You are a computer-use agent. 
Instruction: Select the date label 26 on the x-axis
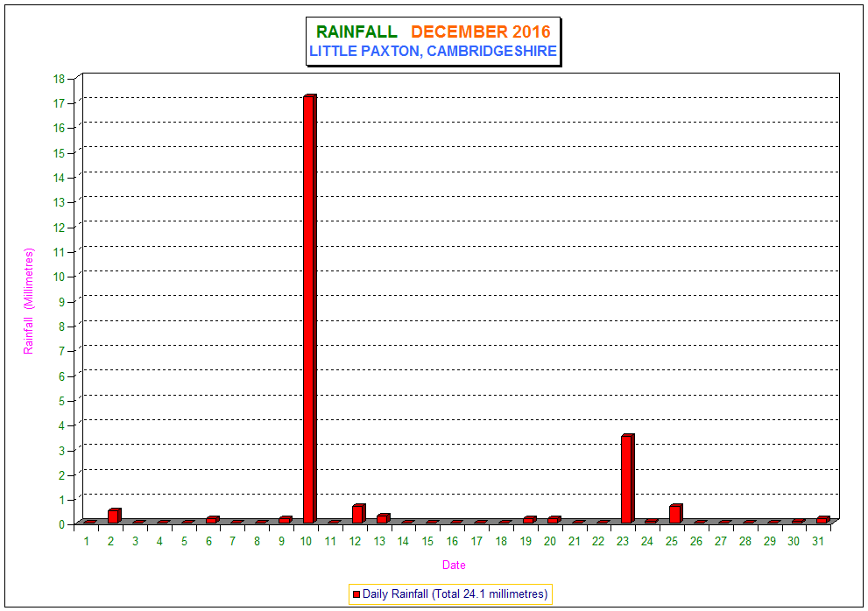coord(695,541)
